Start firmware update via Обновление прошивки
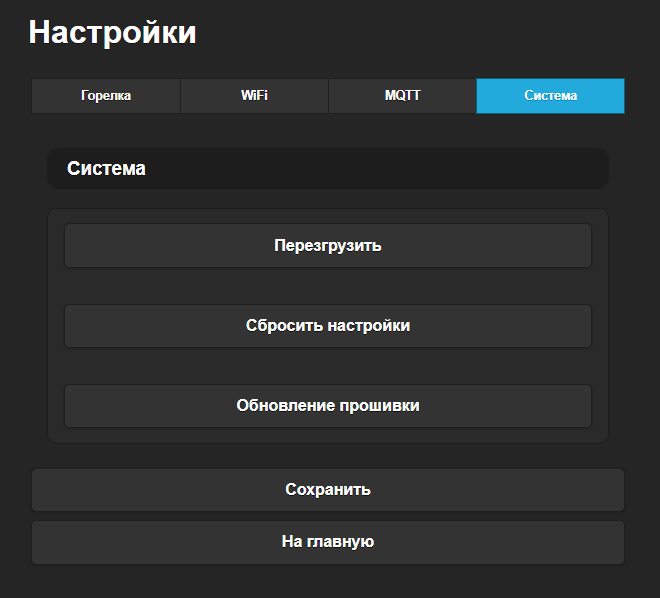This screenshot has height=598, width=660. click(x=328, y=406)
